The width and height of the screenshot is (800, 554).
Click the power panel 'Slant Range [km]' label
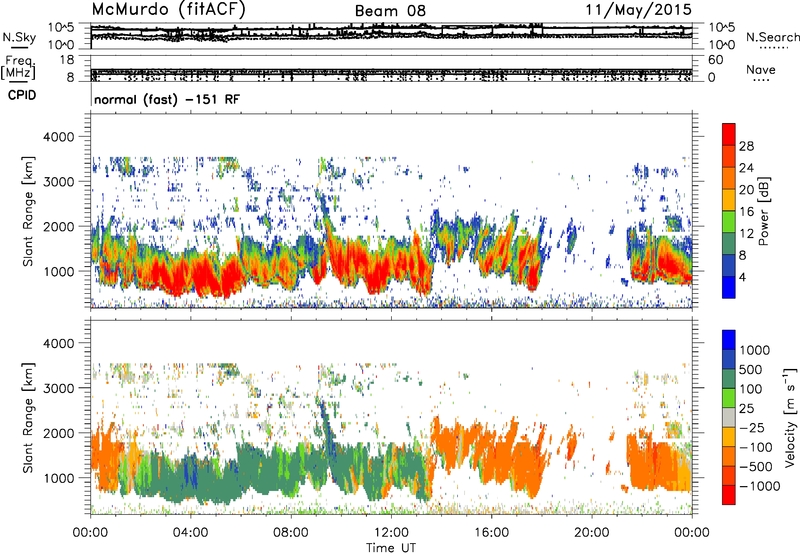28,211
